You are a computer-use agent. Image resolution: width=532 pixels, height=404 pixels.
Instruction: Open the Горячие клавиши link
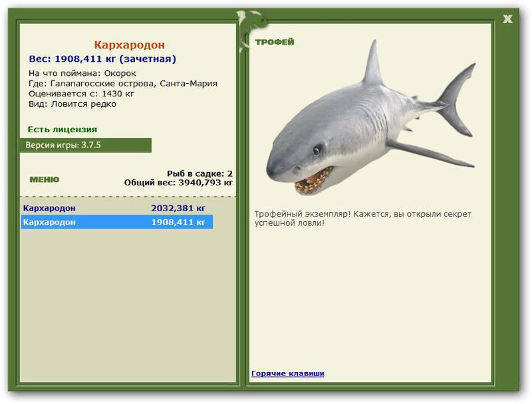(288, 373)
